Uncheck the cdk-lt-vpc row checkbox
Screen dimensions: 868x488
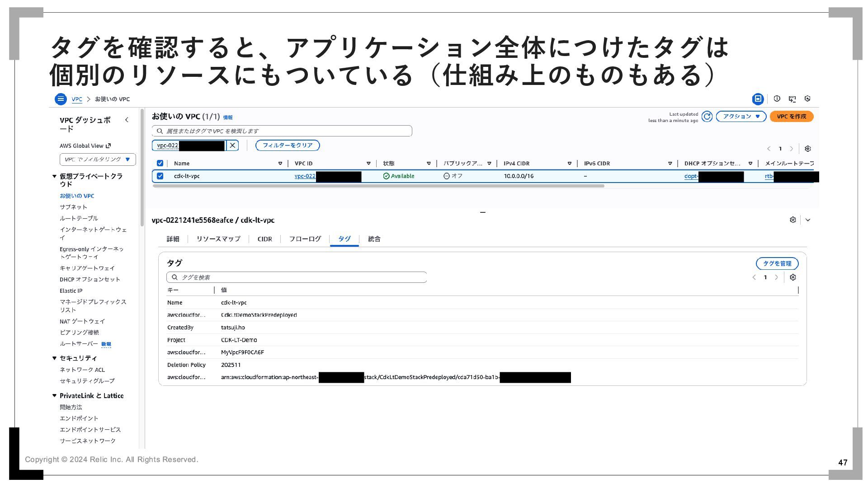pos(160,176)
